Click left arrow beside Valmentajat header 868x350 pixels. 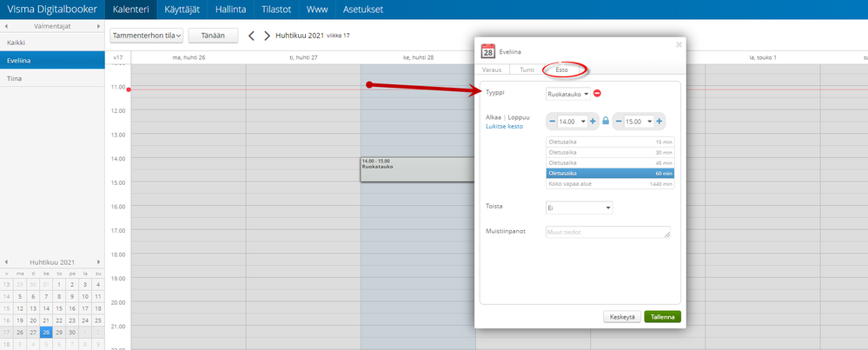pos(6,26)
